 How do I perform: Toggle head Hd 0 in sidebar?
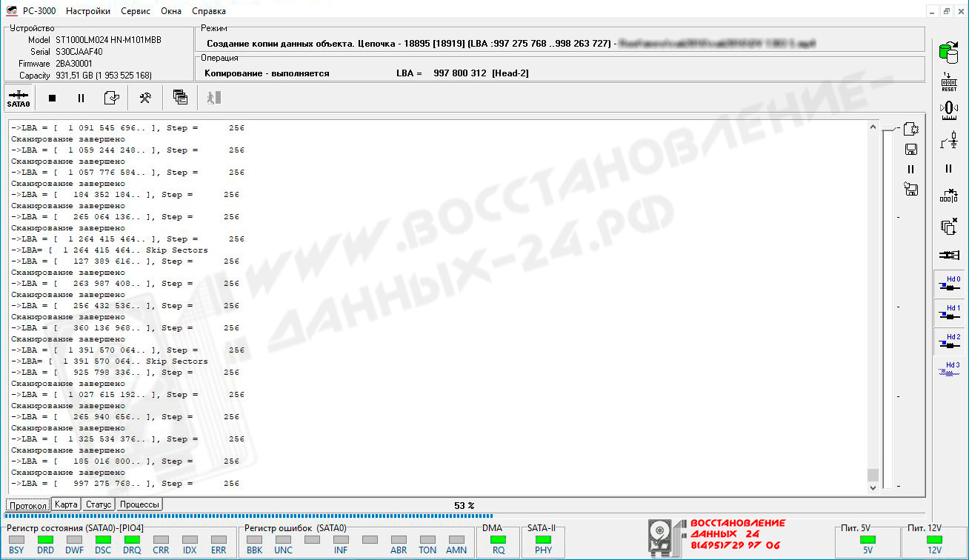(949, 284)
